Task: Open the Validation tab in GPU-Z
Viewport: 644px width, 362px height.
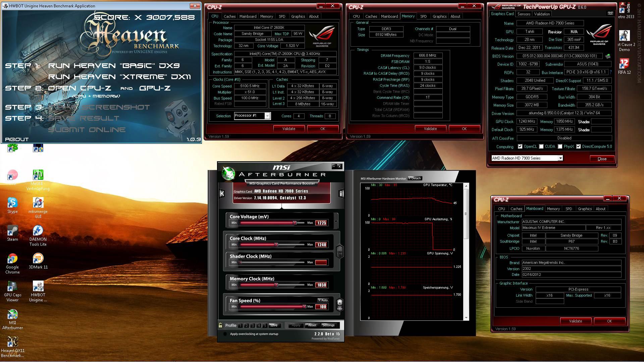Action: (x=542, y=14)
